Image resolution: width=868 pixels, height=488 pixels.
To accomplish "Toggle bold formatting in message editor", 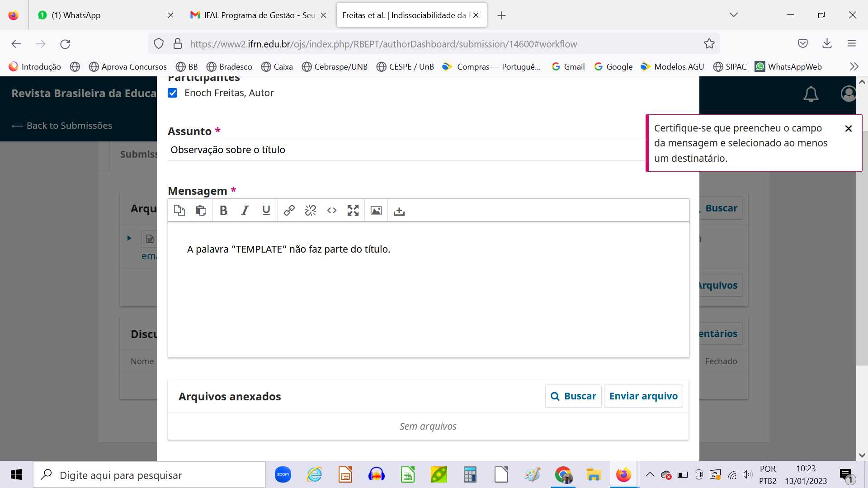I will (x=223, y=211).
